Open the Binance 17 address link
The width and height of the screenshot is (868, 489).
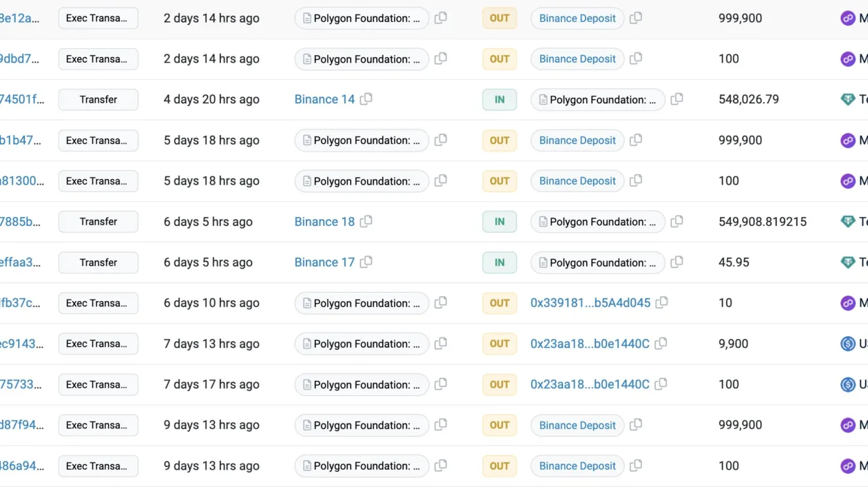pos(324,262)
